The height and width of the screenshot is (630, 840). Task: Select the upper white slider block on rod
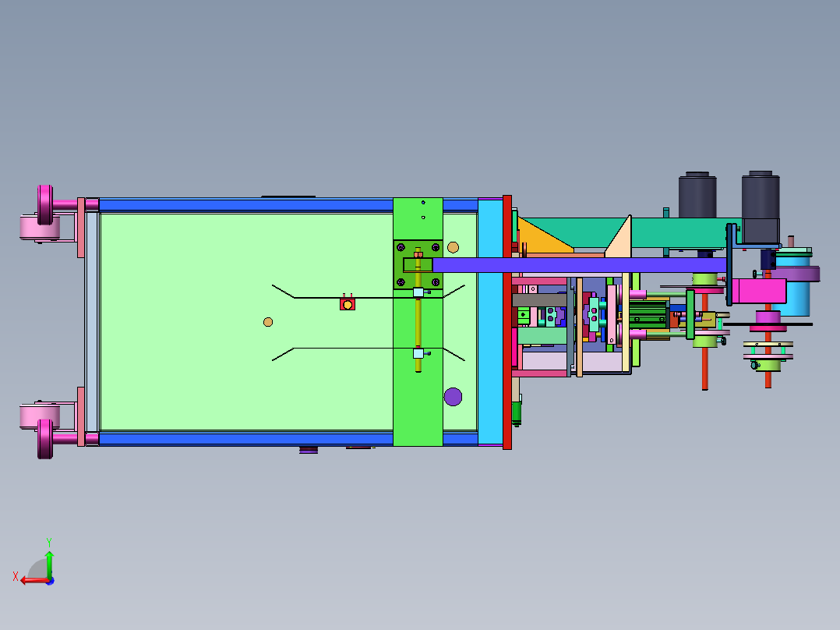pyautogui.click(x=418, y=292)
